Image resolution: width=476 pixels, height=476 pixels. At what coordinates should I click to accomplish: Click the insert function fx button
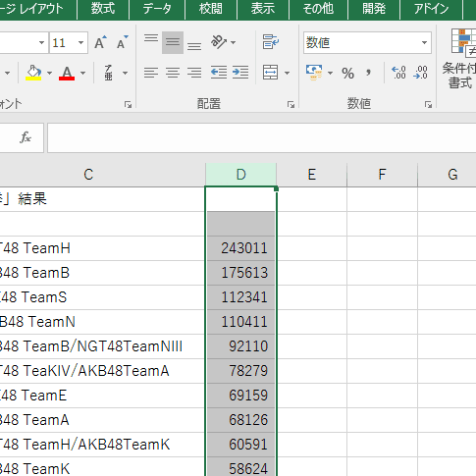(x=26, y=137)
